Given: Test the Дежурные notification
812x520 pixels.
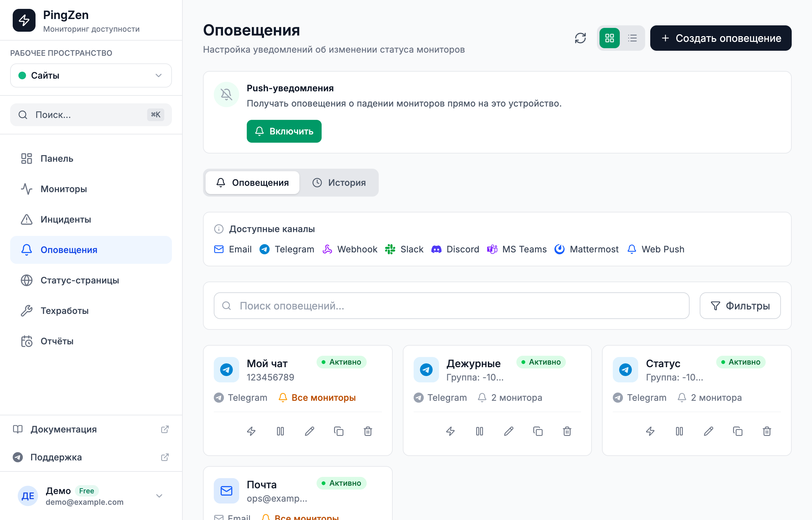Looking at the screenshot, I should coord(450,431).
